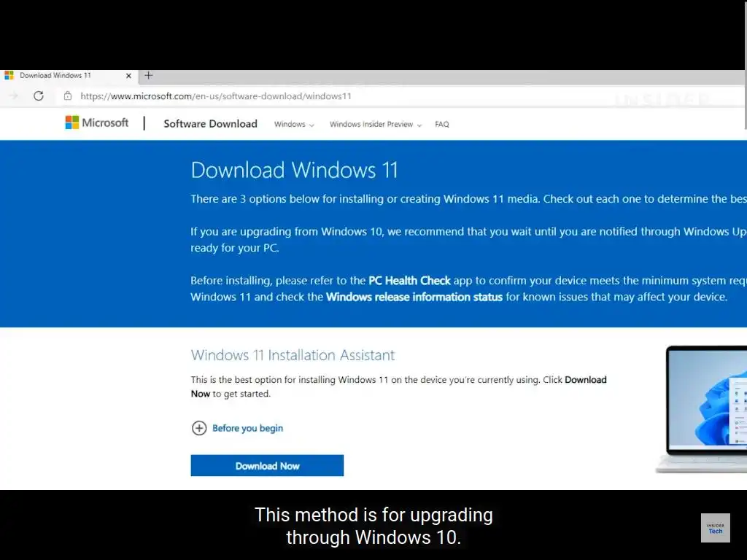747x560 pixels.
Task: Click the page vertical scrollbar
Action: point(746,64)
